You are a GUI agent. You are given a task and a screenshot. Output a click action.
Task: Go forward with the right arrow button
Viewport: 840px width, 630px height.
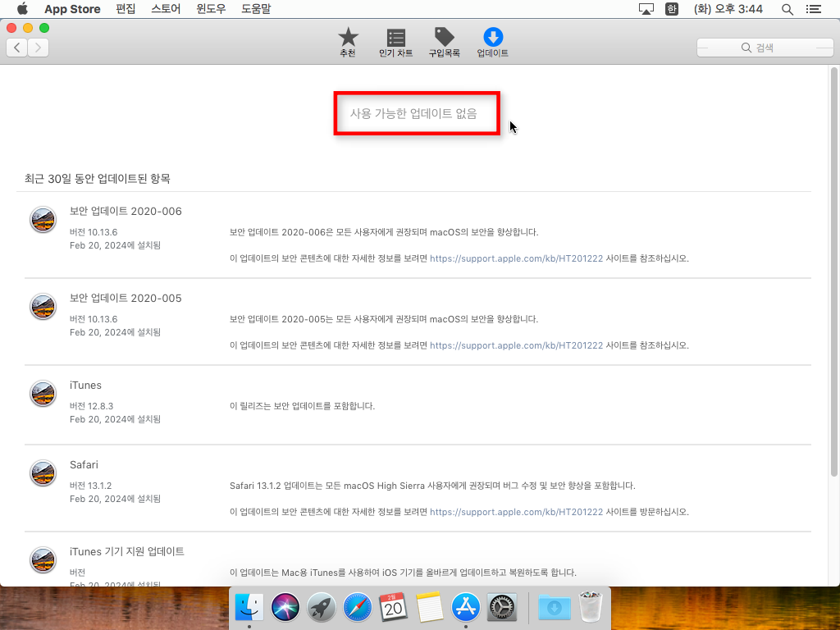click(38, 48)
